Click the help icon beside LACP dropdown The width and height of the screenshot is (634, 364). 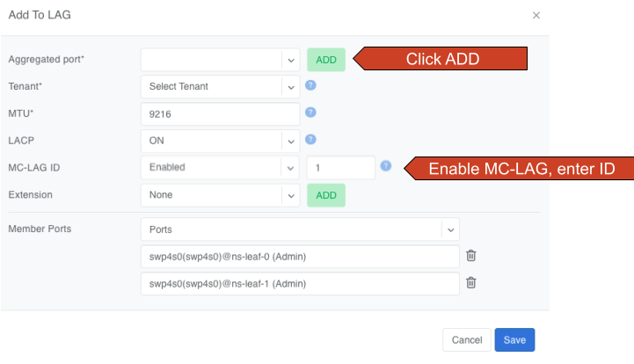310,139
